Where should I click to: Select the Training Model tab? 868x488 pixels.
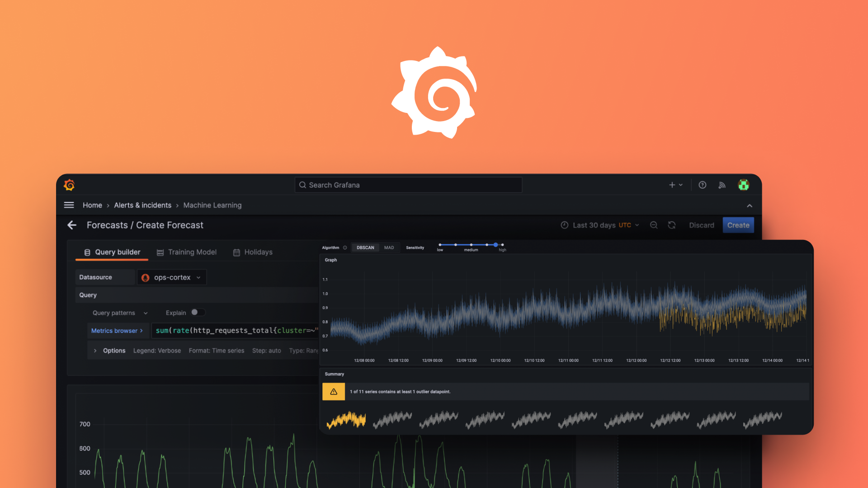coord(191,252)
